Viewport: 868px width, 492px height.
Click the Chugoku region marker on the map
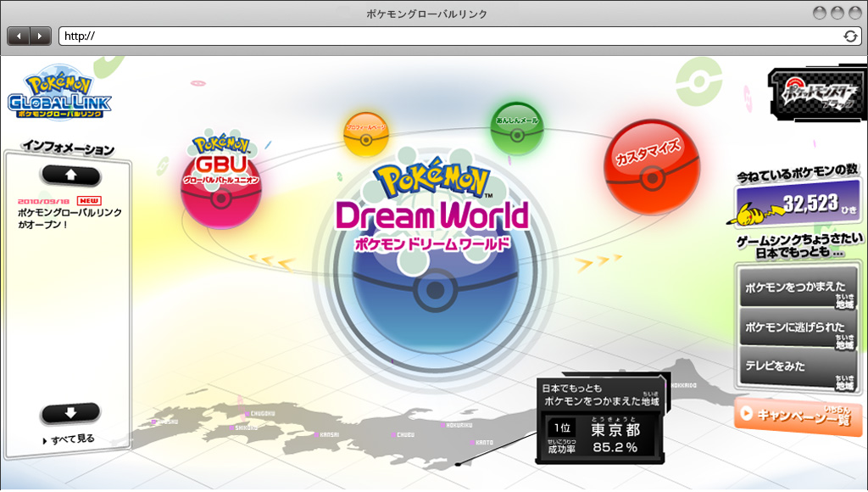(247, 414)
